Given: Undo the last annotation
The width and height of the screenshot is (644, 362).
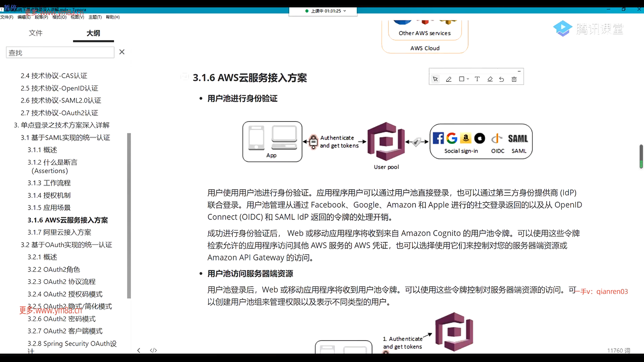Looking at the screenshot, I should [x=501, y=79].
